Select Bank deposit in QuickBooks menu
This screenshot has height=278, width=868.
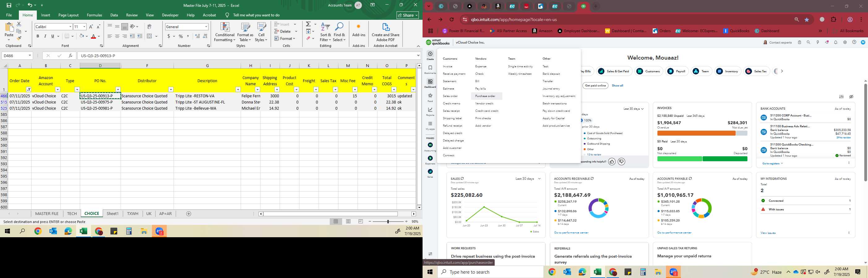point(551,74)
